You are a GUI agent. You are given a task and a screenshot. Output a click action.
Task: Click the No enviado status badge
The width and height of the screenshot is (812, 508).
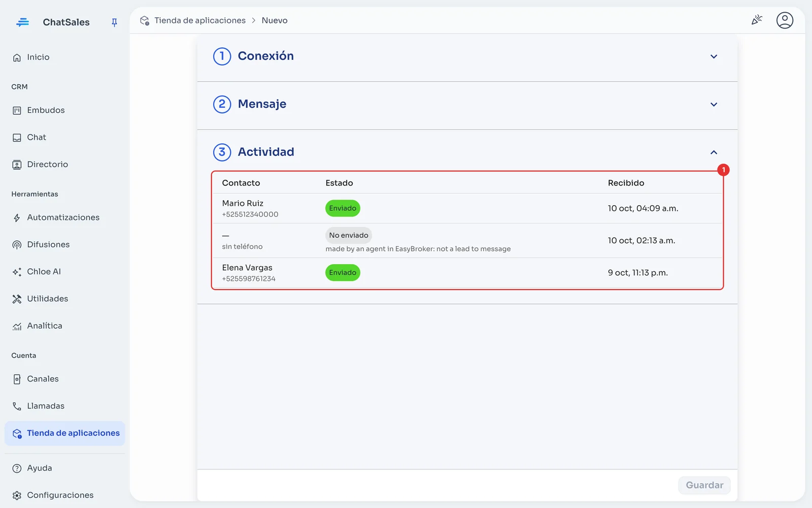[x=349, y=235]
